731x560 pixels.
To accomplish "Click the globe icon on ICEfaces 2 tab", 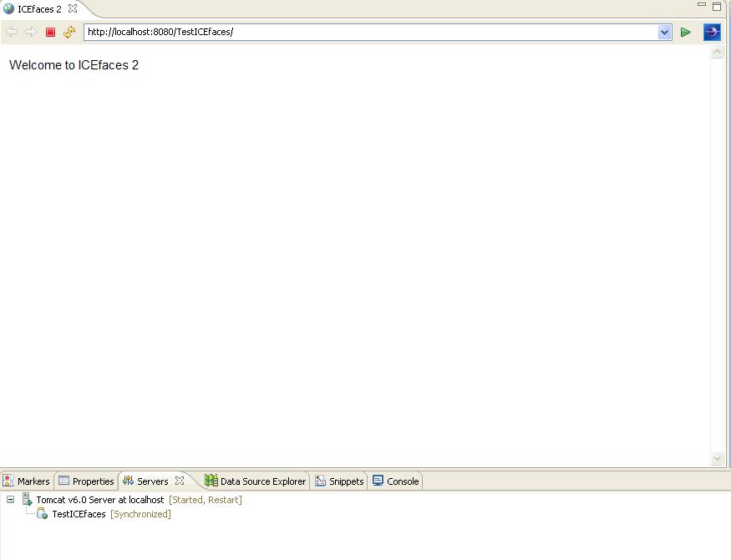I will click(x=8, y=9).
